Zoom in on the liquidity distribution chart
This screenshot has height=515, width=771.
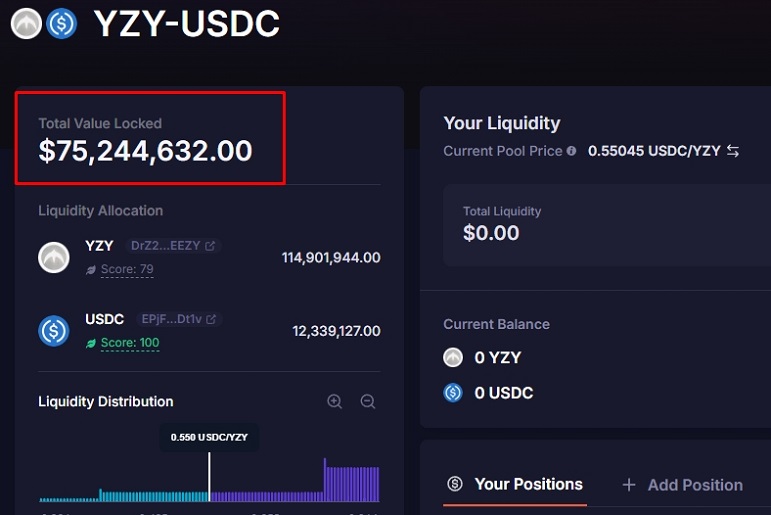pos(334,401)
